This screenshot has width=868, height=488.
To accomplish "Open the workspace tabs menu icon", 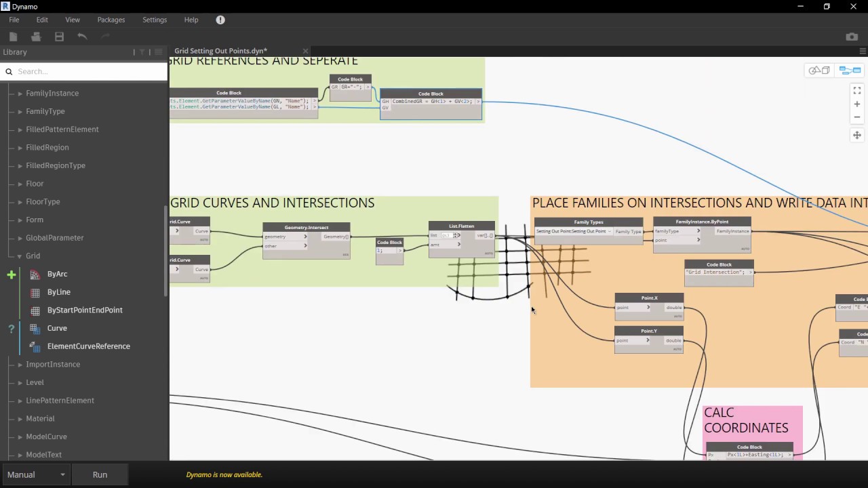I will (x=863, y=51).
